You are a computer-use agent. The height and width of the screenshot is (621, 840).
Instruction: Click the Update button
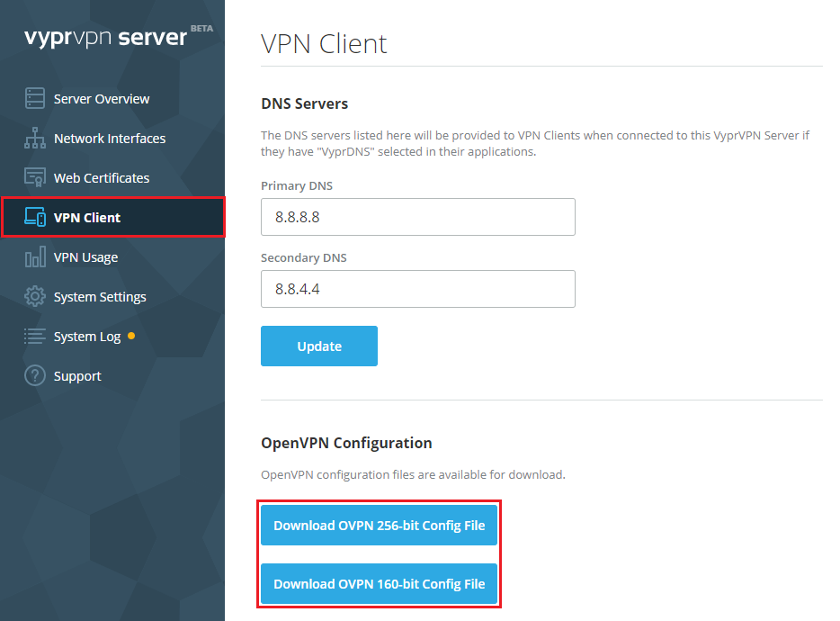point(318,346)
